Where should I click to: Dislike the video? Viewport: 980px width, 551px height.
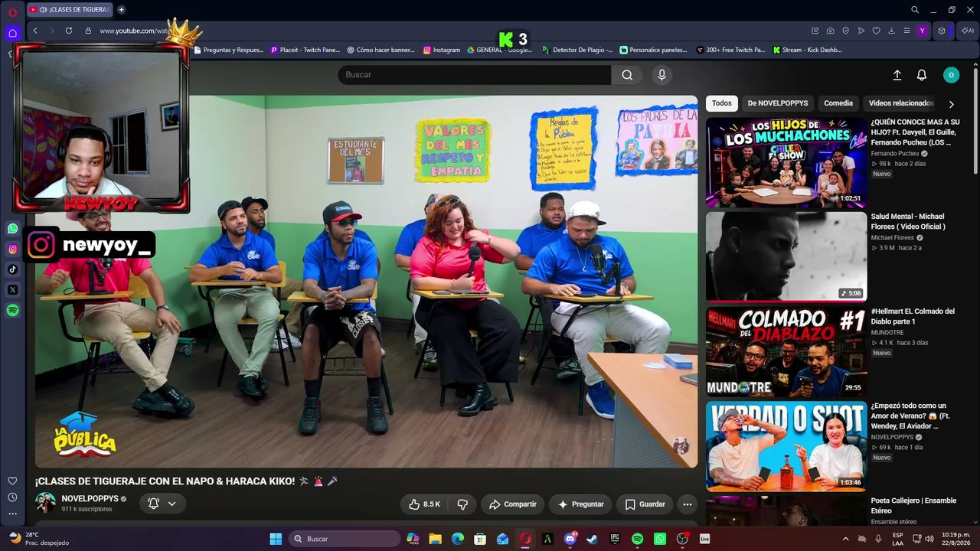(462, 504)
